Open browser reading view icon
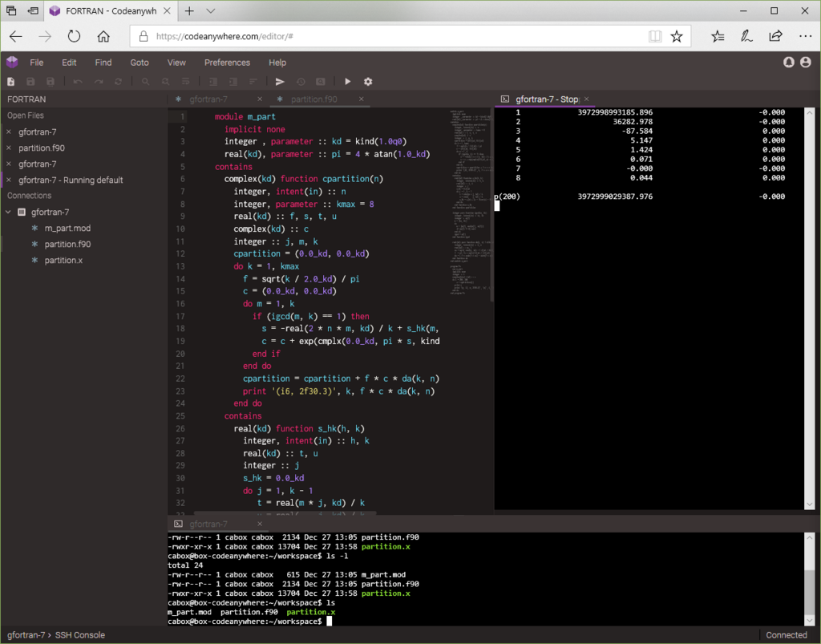 pyautogui.click(x=654, y=36)
